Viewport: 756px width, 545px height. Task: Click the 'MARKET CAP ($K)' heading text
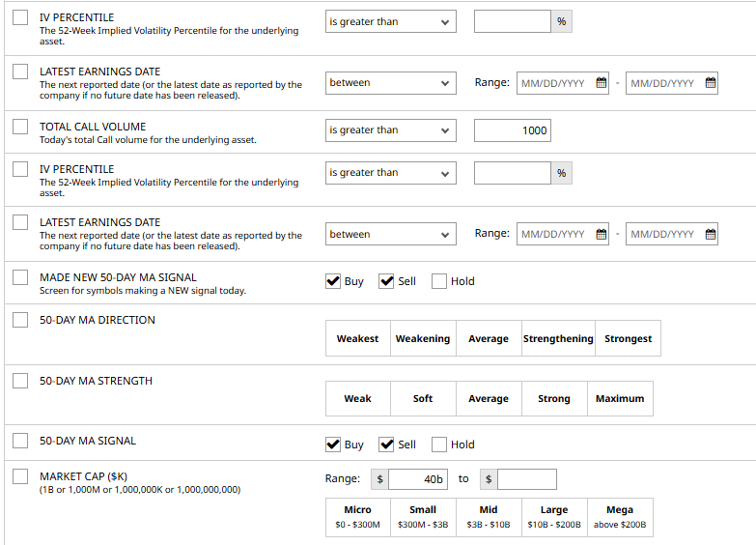click(x=83, y=476)
